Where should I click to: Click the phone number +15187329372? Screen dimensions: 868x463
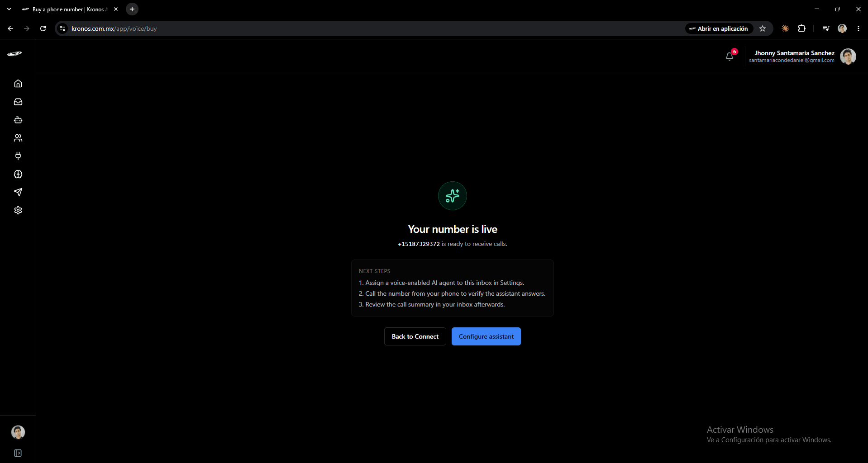419,244
